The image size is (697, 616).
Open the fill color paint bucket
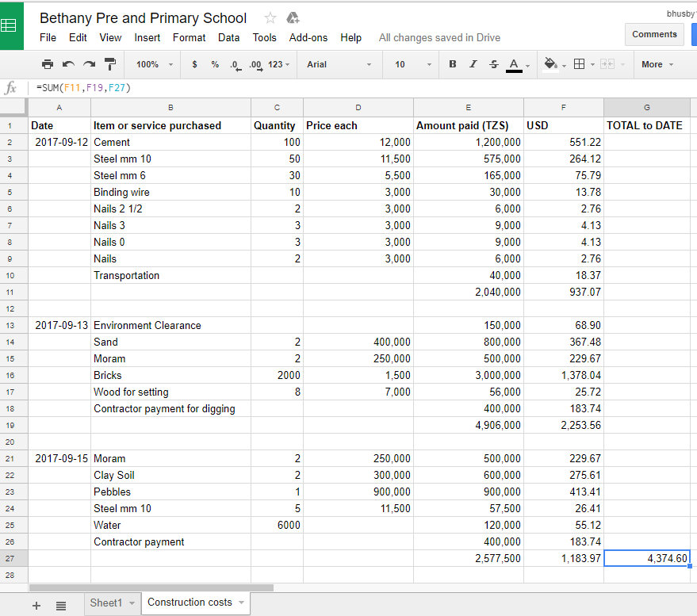click(550, 64)
